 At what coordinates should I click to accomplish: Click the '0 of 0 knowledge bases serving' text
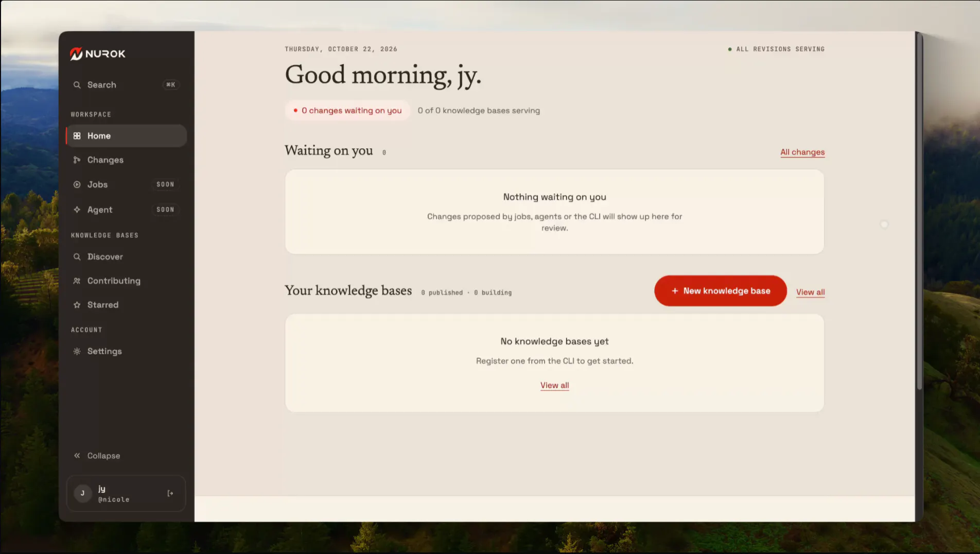point(479,111)
